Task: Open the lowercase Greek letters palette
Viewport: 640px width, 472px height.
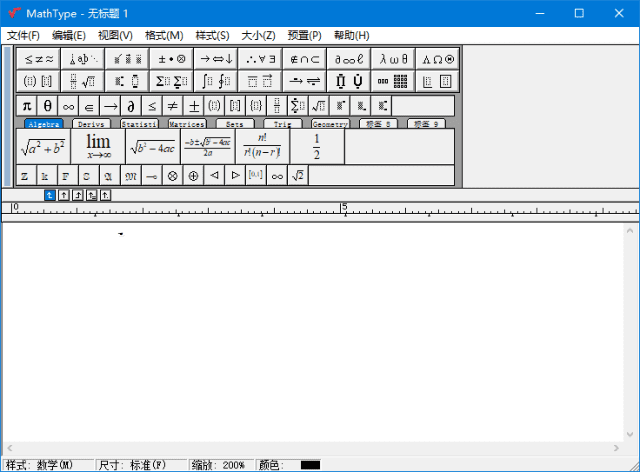Action: pyautogui.click(x=392, y=59)
